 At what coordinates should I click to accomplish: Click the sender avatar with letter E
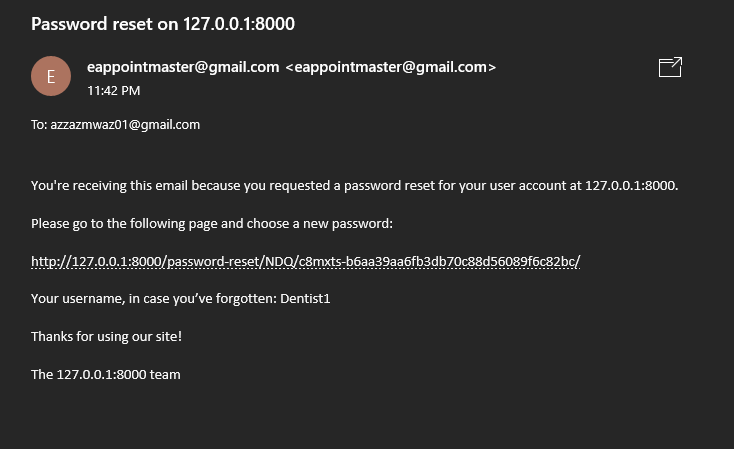coord(51,76)
